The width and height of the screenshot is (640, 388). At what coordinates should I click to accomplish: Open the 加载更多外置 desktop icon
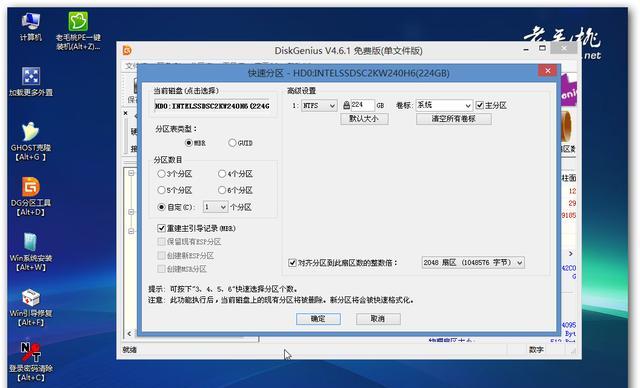click(x=31, y=82)
